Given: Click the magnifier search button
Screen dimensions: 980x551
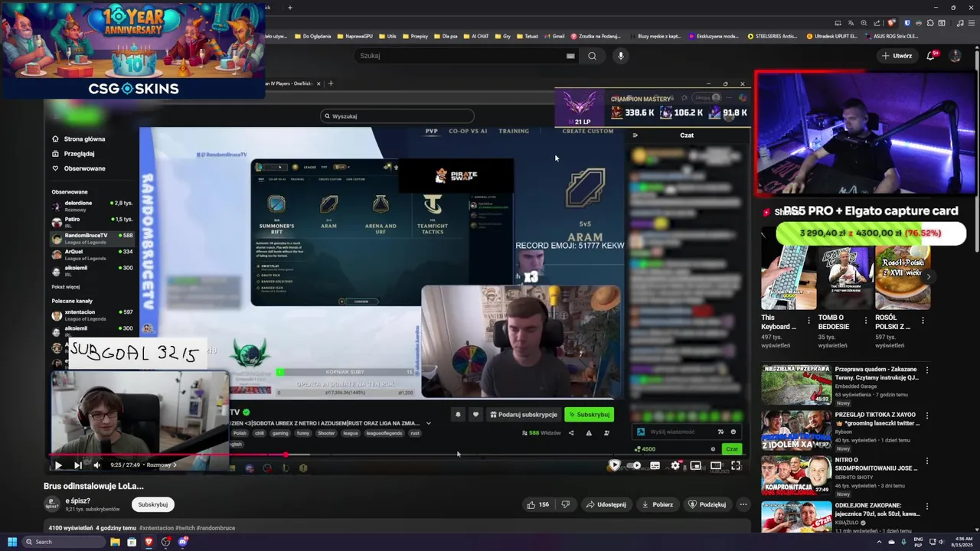Looking at the screenshot, I should (x=592, y=56).
